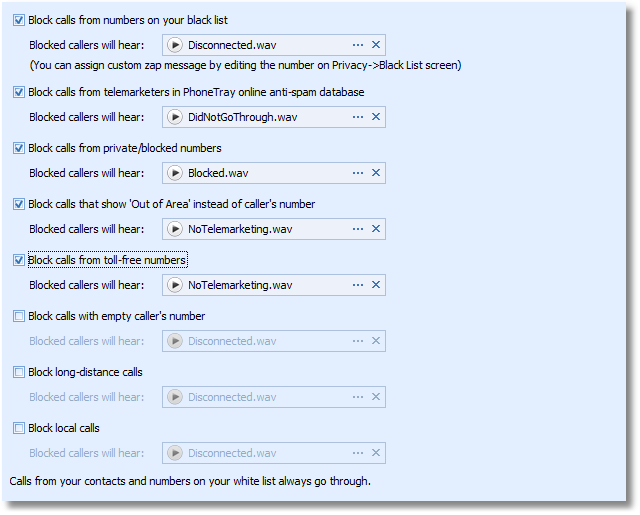Browse for Out of Area message file
This screenshot has height=515, width=640.
pyautogui.click(x=358, y=229)
